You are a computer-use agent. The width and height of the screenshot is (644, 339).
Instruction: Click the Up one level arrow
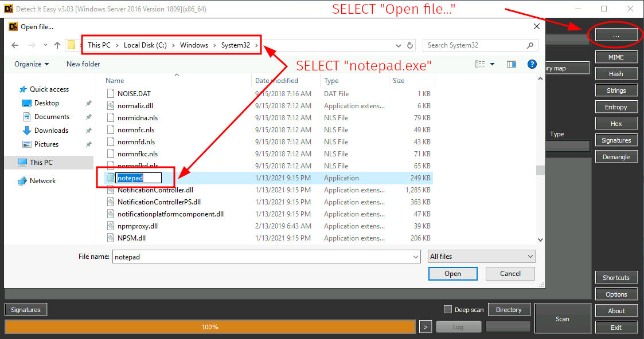click(x=57, y=45)
